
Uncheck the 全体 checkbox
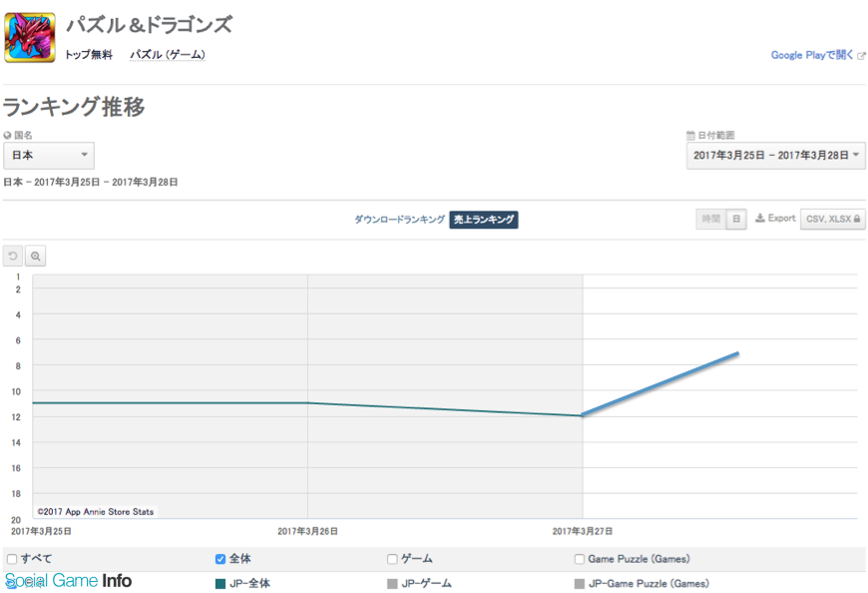220,559
